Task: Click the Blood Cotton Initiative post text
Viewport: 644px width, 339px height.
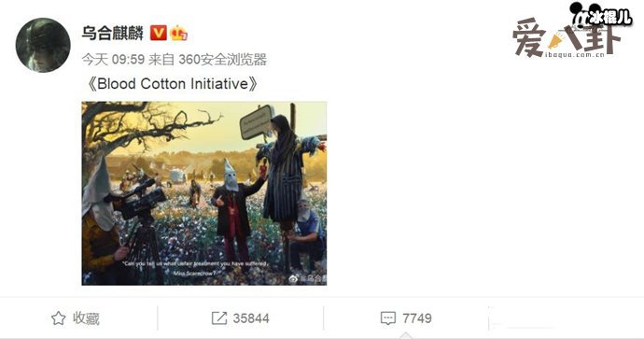Action: pyautogui.click(x=172, y=84)
